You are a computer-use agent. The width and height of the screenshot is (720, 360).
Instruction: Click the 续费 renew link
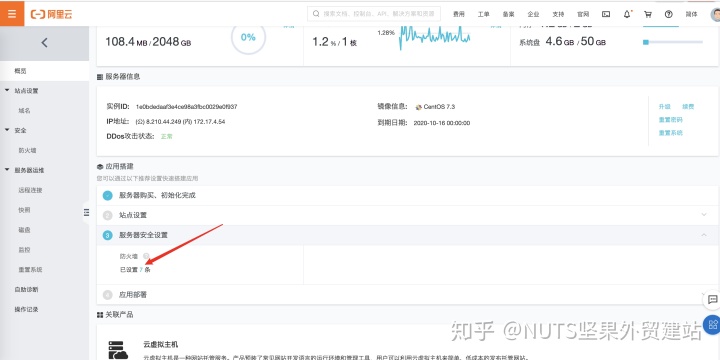pos(688,107)
